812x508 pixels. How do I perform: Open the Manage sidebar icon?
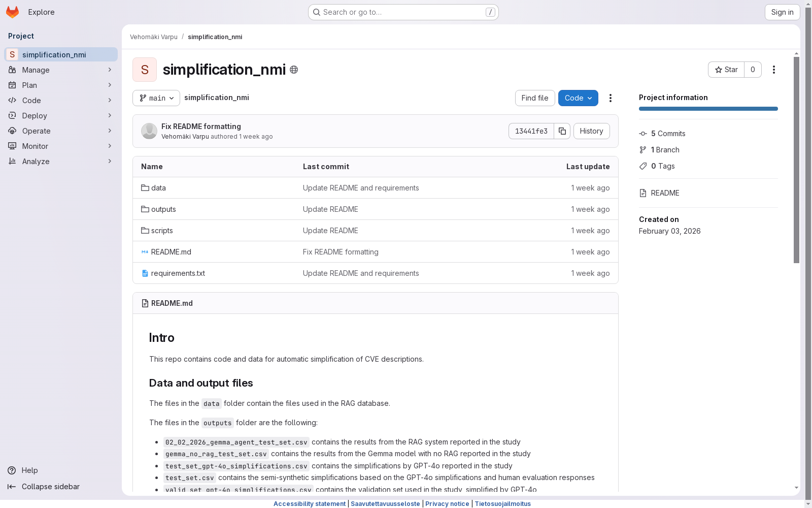pyautogui.click(x=12, y=70)
